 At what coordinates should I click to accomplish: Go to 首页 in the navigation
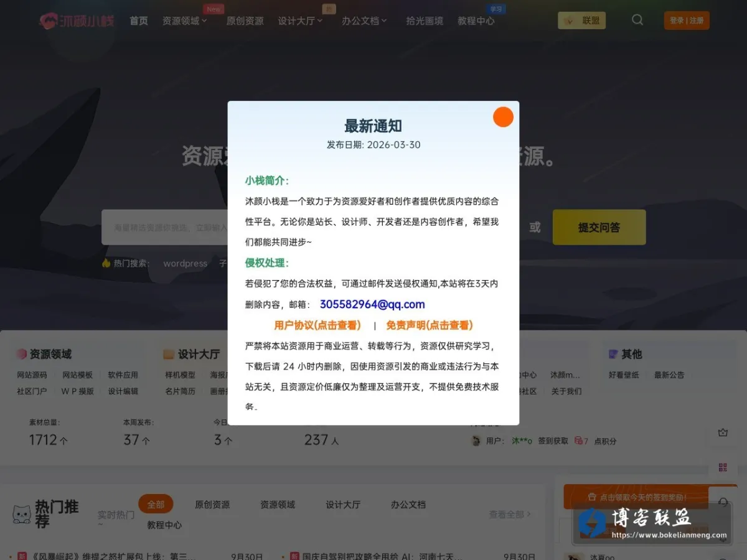click(139, 21)
